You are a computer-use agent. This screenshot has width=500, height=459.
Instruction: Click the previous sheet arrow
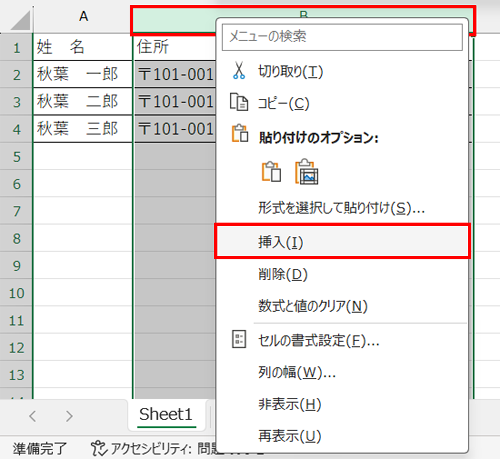pos(33,416)
